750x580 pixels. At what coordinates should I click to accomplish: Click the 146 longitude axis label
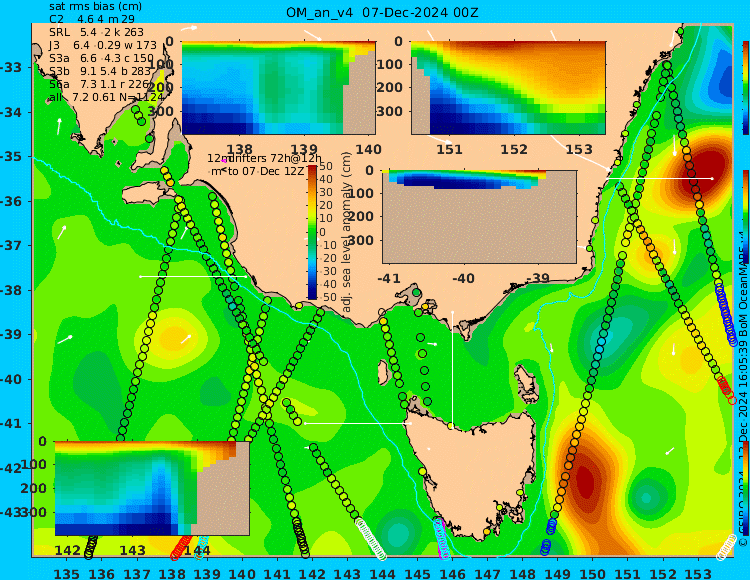pos(452,573)
